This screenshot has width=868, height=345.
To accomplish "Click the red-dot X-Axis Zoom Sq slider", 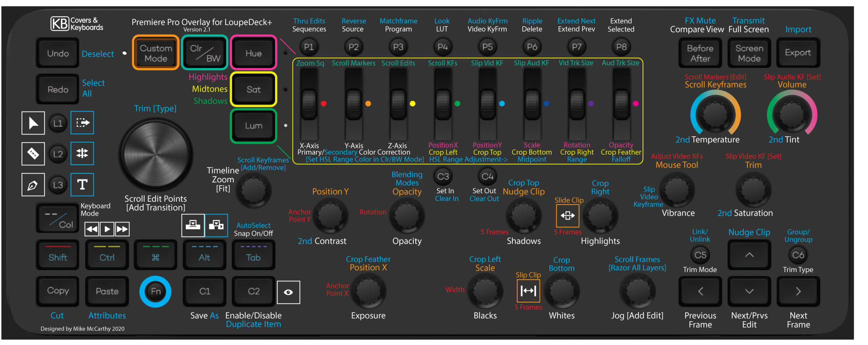I will [x=309, y=104].
